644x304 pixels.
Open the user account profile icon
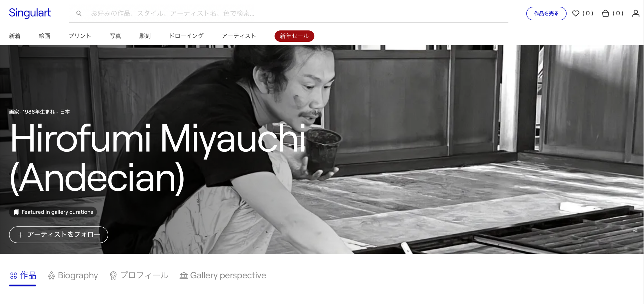[635, 13]
